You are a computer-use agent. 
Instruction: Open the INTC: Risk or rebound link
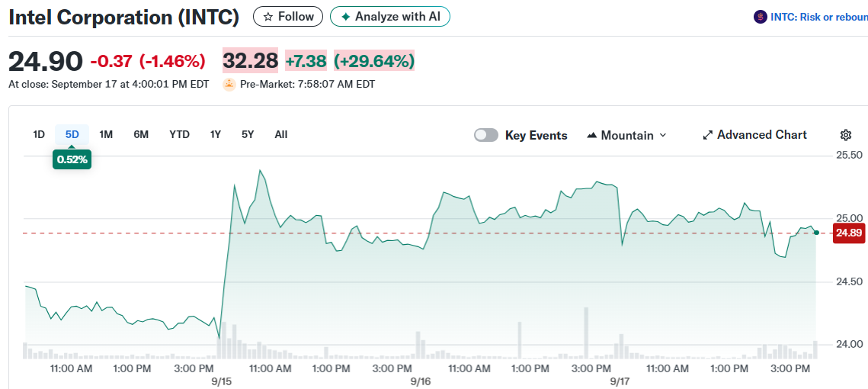click(x=818, y=18)
